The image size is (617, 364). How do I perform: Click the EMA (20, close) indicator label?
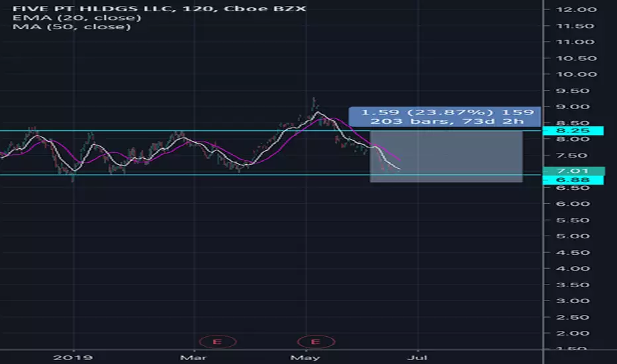(x=77, y=18)
